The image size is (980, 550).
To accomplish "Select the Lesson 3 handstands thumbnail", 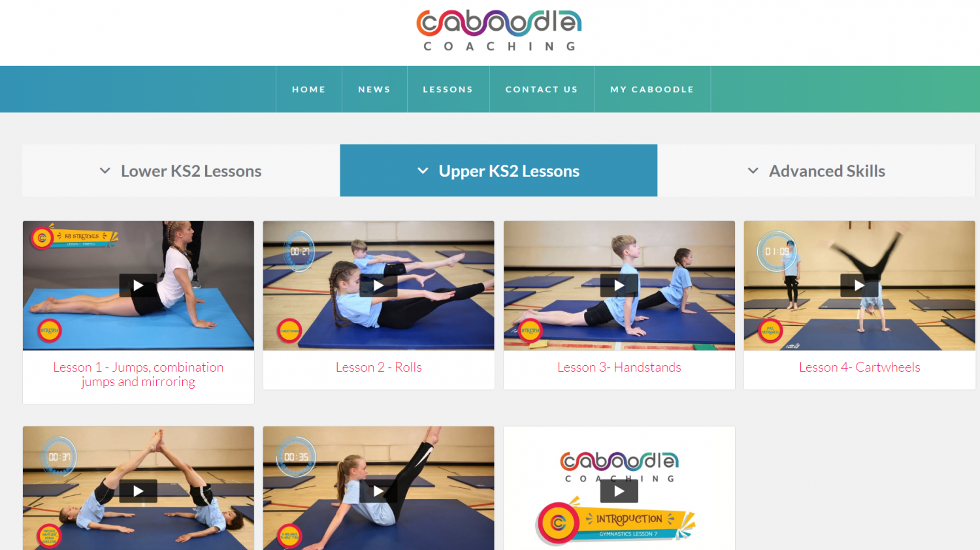I will [619, 285].
